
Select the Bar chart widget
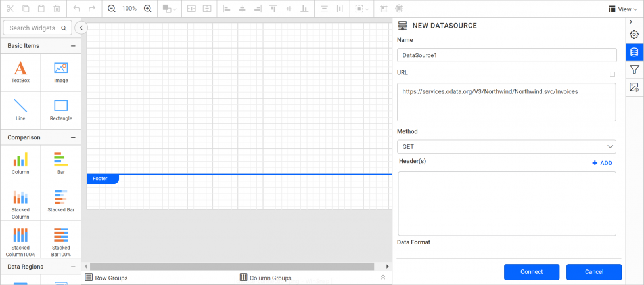pyautogui.click(x=60, y=164)
